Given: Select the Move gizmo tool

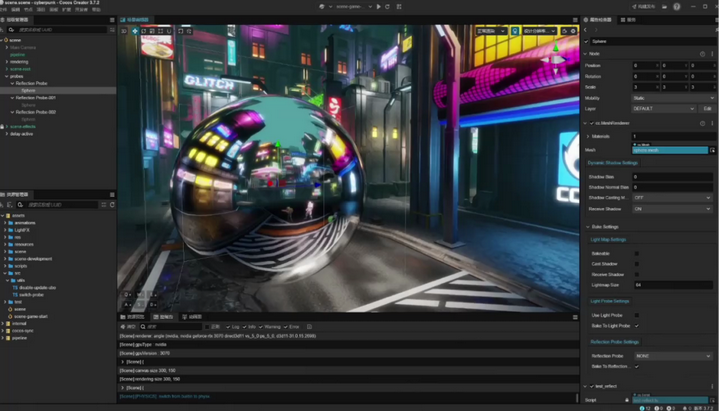Looking at the screenshot, I should [x=135, y=31].
